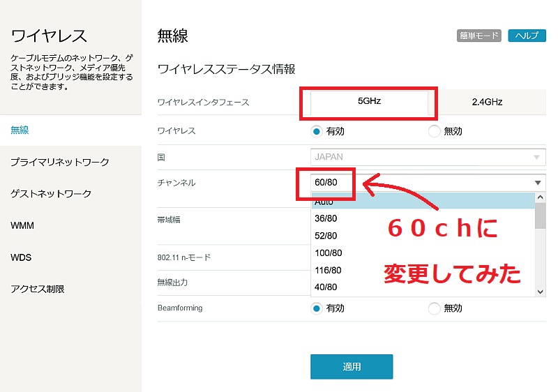Click the channel list scroll-down arrow
Image resolution: width=558 pixels, height=392 pixels.
[x=540, y=292]
